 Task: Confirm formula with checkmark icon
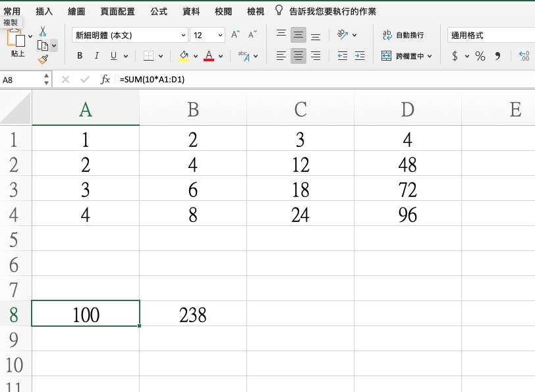point(84,80)
